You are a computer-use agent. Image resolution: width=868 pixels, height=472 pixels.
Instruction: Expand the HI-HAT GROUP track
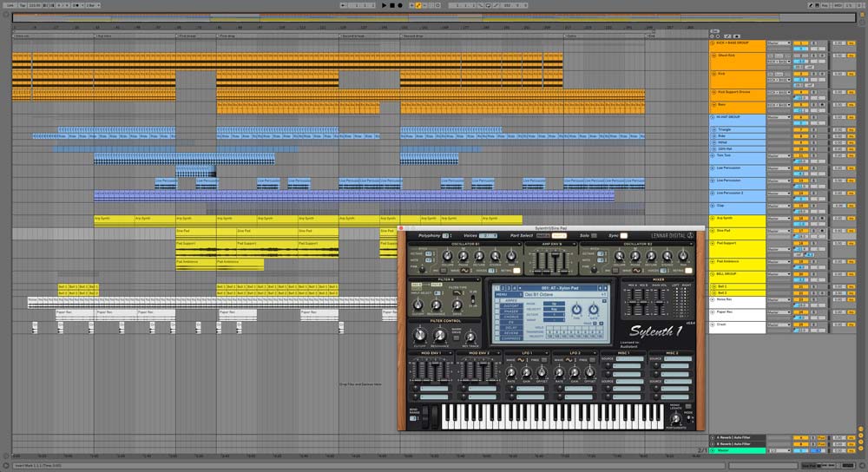[x=712, y=117]
